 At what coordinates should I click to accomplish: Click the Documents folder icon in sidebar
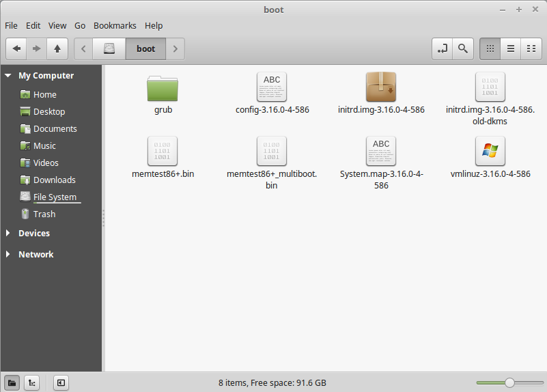click(25, 128)
